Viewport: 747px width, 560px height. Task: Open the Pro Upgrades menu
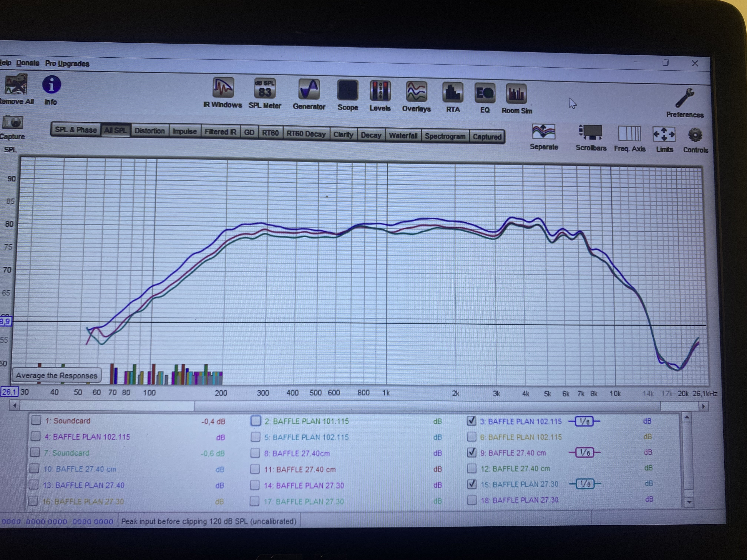pos(67,64)
